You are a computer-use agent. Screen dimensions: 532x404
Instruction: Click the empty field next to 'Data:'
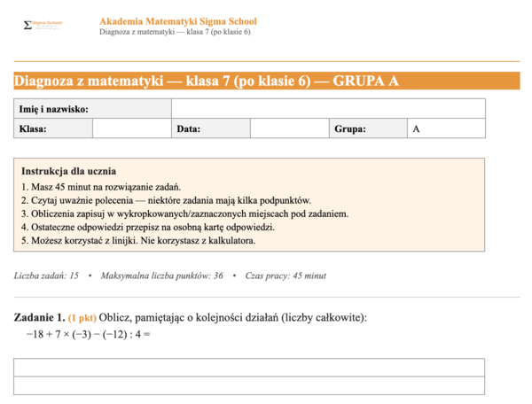(x=290, y=128)
